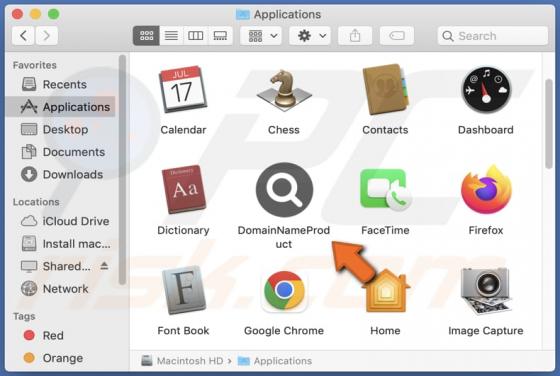Click the Search field
Image resolution: width=560 pixels, height=376 pixels.
tap(493, 36)
